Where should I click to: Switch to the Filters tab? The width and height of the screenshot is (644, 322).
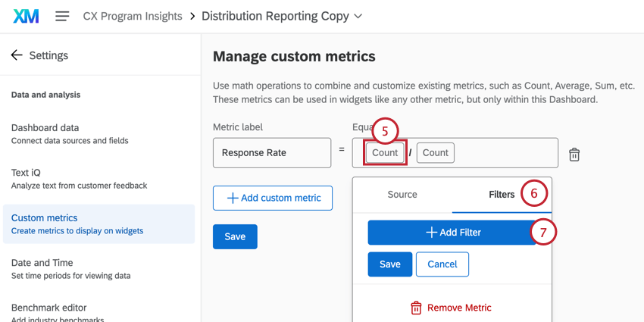[501, 195]
